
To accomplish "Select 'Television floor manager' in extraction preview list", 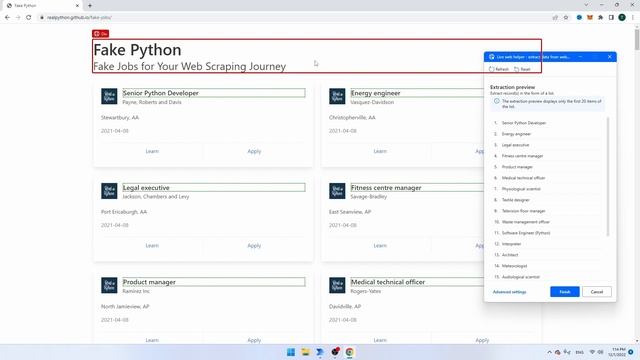I will coord(524,211).
